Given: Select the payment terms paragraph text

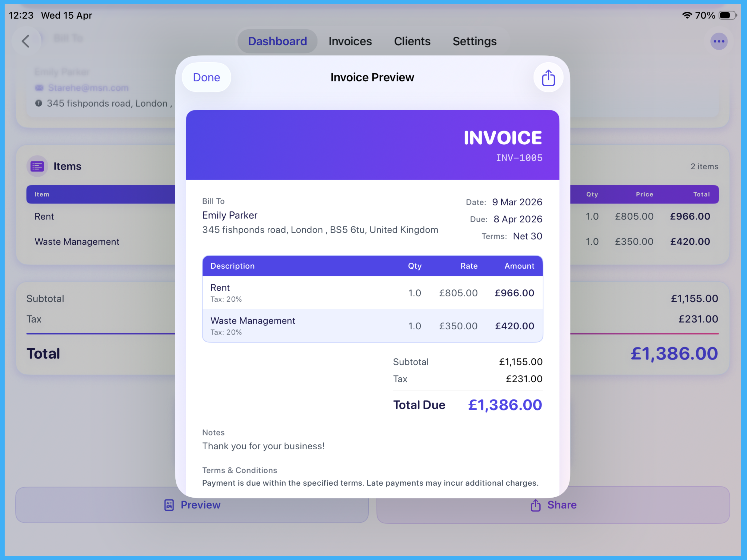Looking at the screenshot, I should tap(370, 483).
